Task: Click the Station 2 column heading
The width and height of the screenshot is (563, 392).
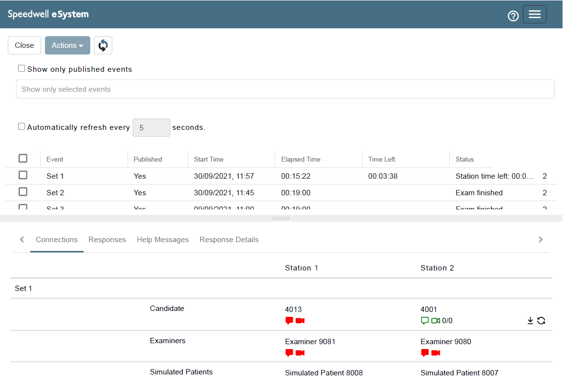Action: (x=437, y=268)
